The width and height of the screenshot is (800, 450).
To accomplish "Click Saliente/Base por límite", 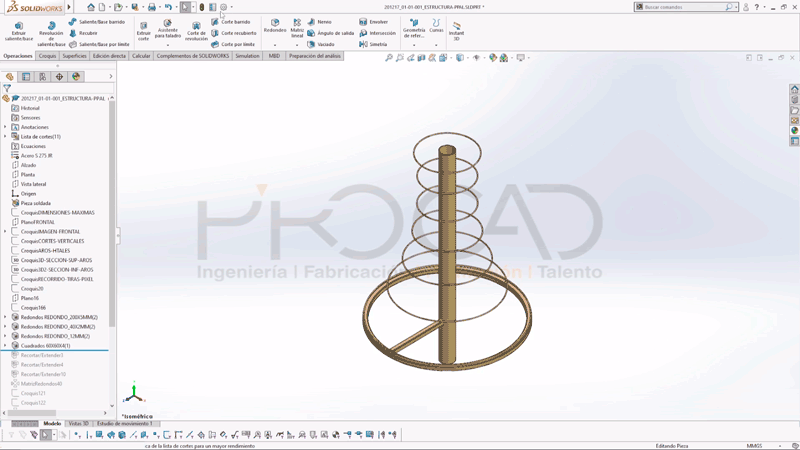I will coord(99,44).
